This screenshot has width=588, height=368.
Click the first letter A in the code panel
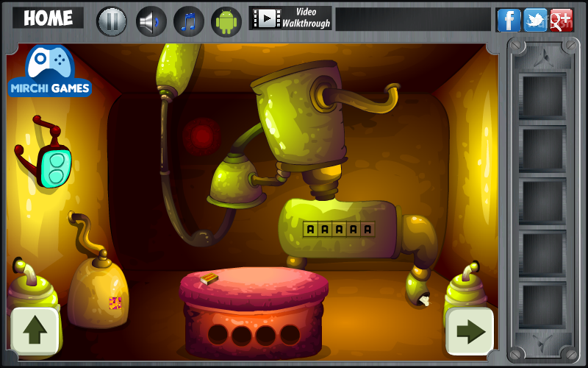pyautogui.click(x=310, y=229)
